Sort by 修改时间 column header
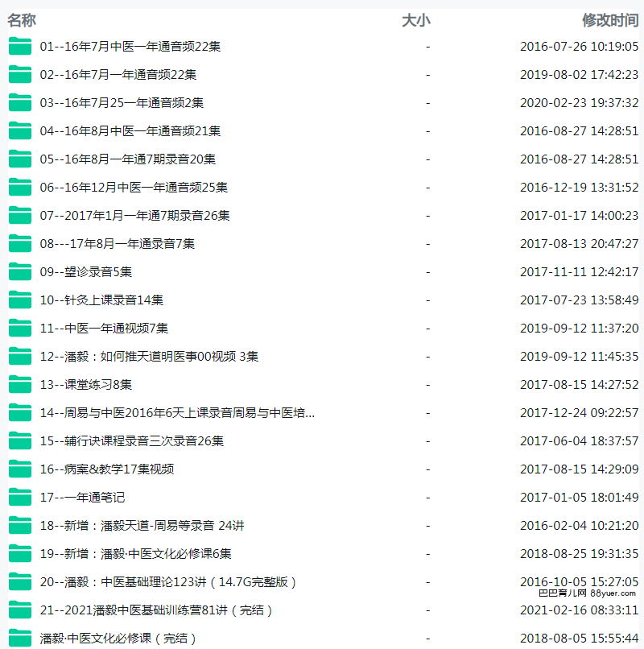Screen dimensions: 644x649 pos(610,20)
